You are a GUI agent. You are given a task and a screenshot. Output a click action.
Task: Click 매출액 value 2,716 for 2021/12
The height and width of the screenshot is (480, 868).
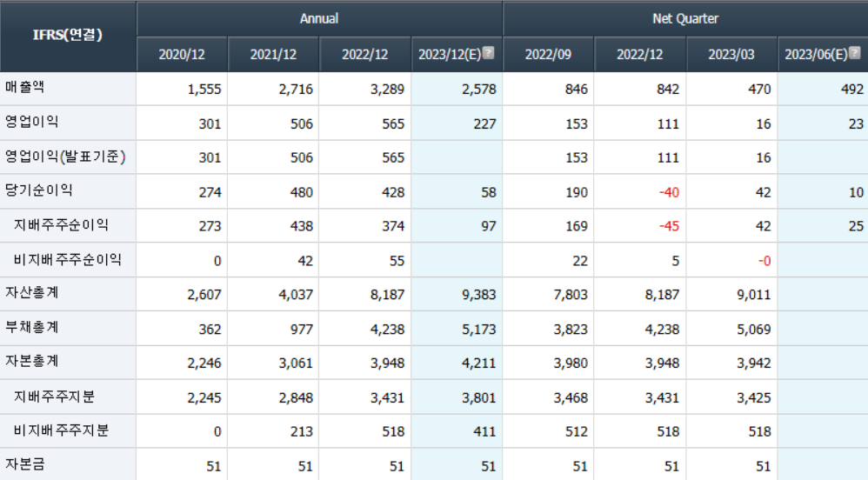[296, 90]
